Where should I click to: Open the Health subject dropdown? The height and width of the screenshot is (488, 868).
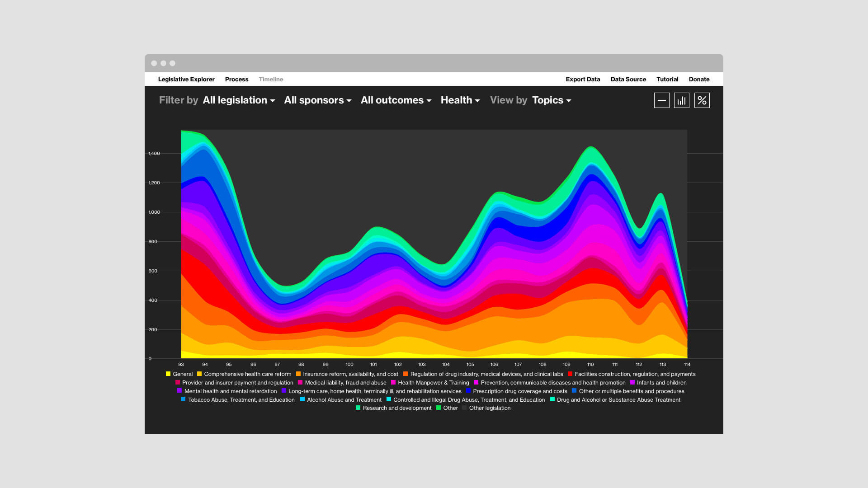click(x=460, y=100)
